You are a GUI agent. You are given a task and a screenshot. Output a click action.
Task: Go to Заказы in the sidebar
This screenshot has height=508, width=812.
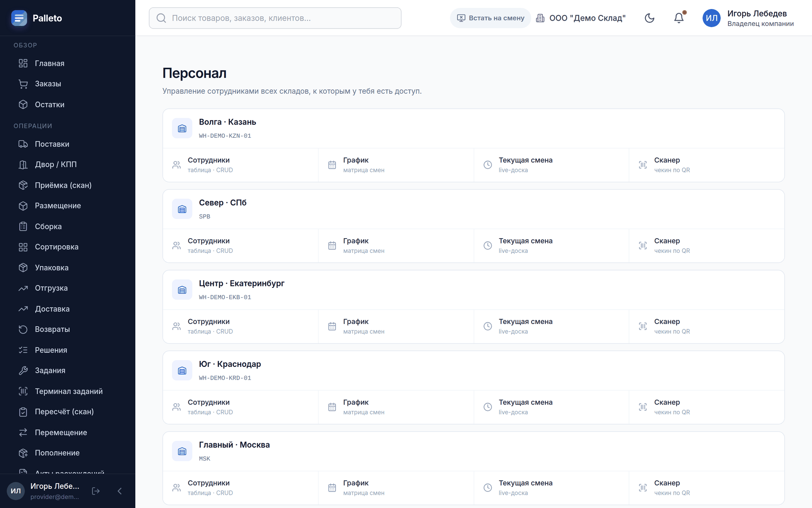pyautogui.click(x=68, y=84)
